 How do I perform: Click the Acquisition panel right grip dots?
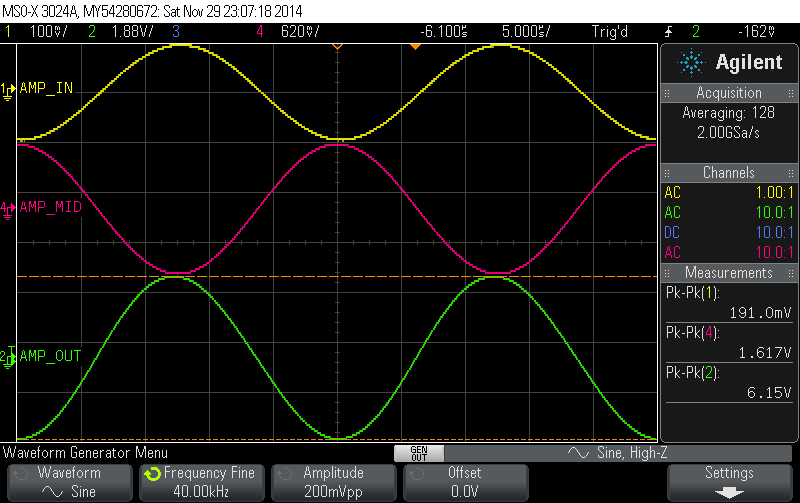[791, 93]
